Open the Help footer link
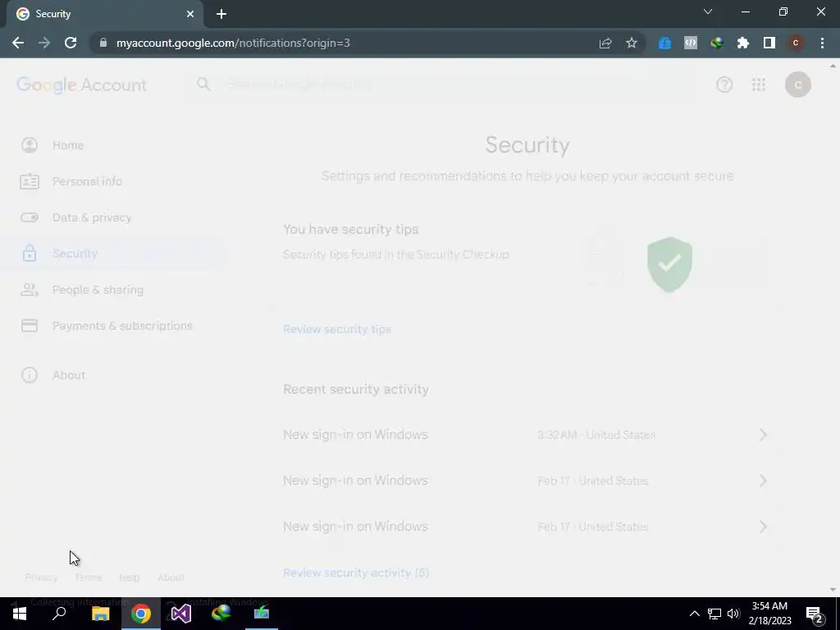Image resolution: width=840 pixels, height=630 pixels. tap(129, 577)
